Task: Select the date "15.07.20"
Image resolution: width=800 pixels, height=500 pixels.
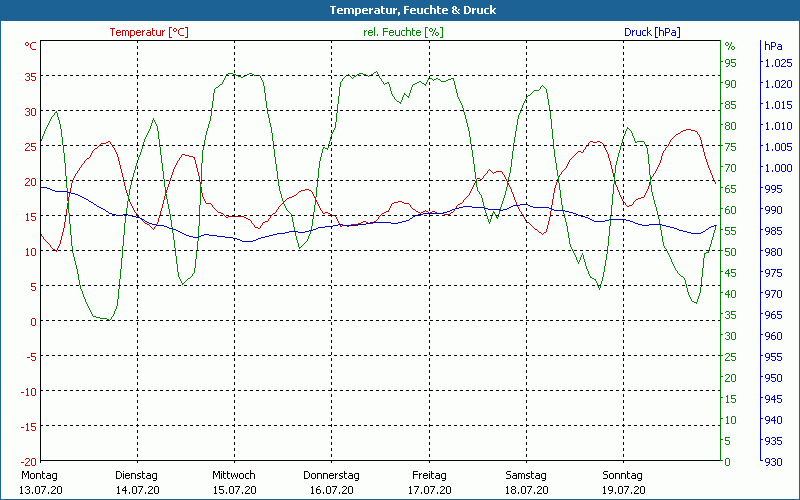Action: 235,490
